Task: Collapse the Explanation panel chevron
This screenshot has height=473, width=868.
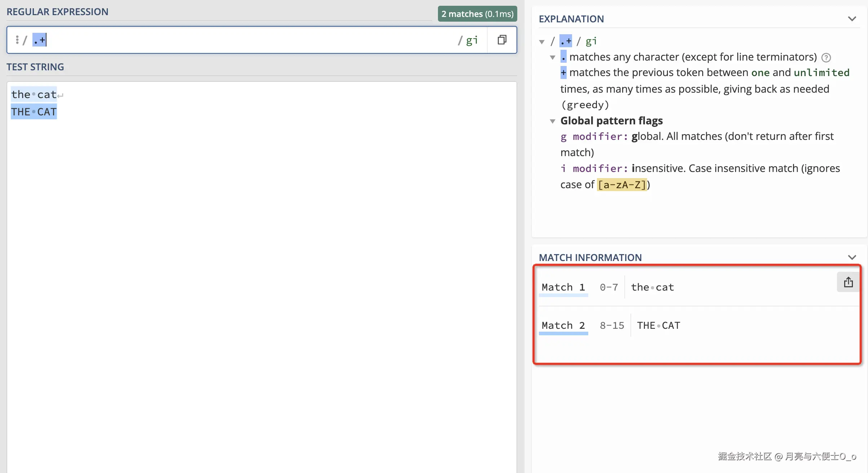Action: point(852,19)
